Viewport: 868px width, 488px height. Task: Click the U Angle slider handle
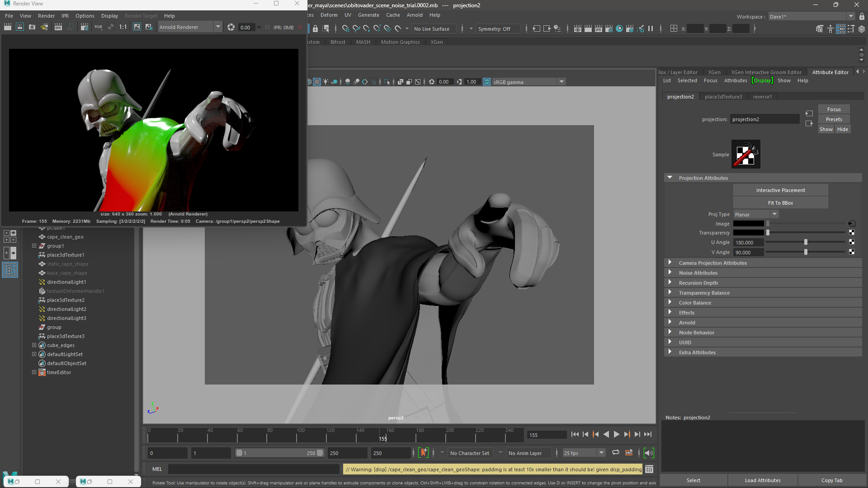click(806, 243)
